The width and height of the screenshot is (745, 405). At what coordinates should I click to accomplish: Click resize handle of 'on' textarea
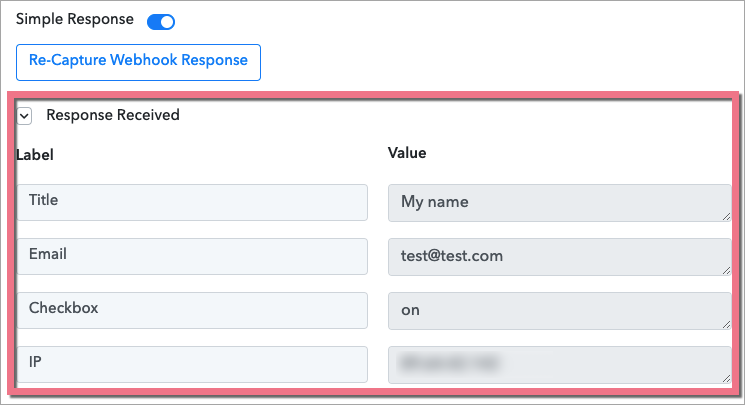[725, 323]
